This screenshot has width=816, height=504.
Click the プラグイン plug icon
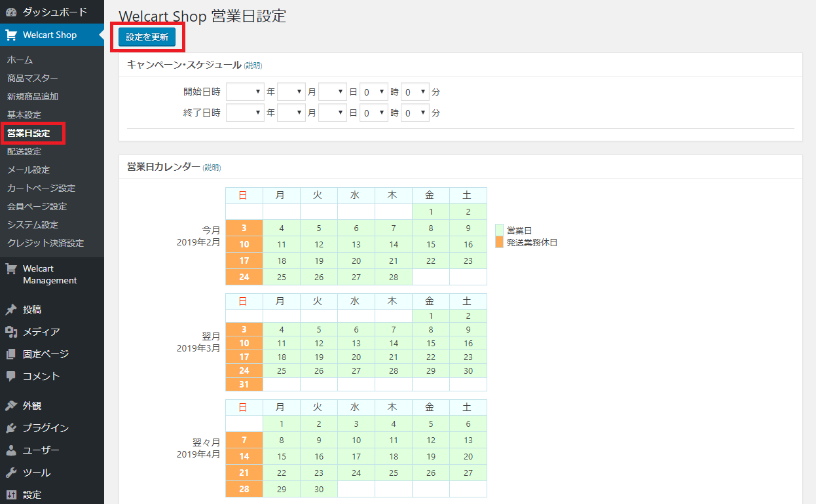point(11,428)
